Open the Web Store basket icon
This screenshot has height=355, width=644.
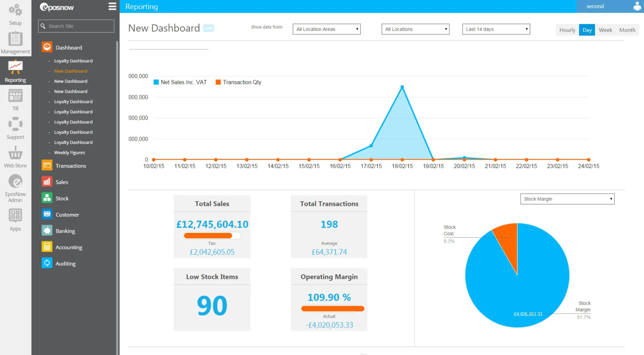tap(15, 153)
